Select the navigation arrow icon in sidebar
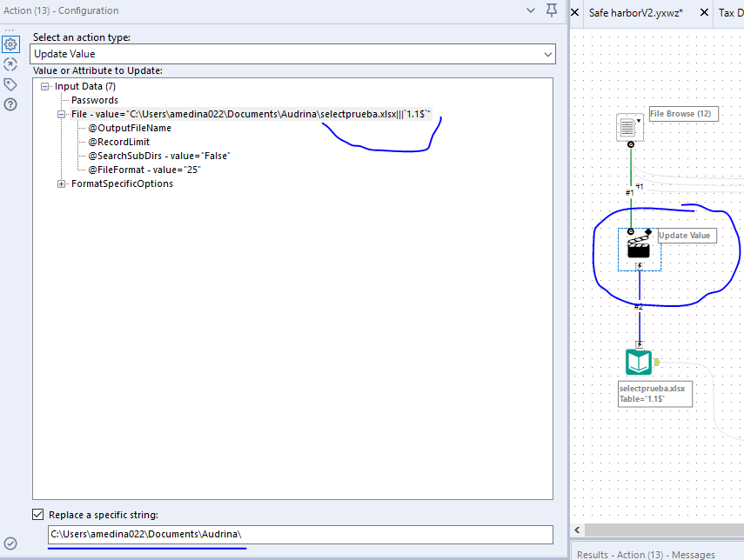The width and height of the screenshot is (744, 560). [11, 63]
